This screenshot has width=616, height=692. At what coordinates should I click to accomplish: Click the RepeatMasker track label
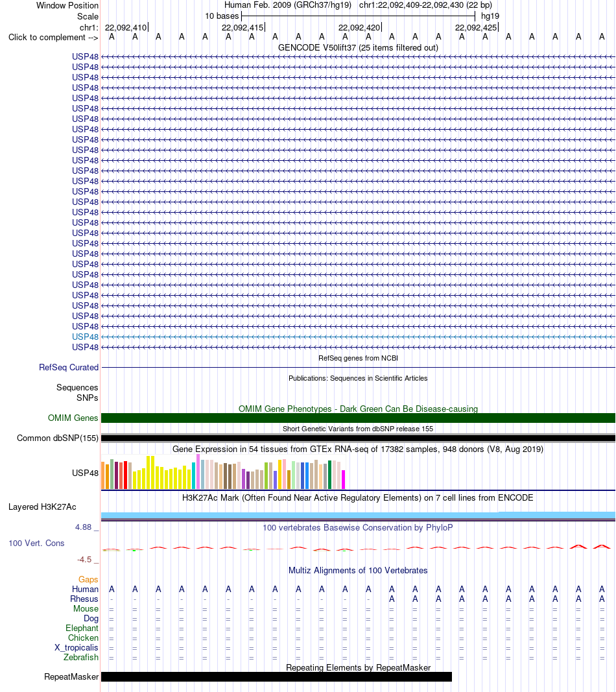[x=71, y=676]
